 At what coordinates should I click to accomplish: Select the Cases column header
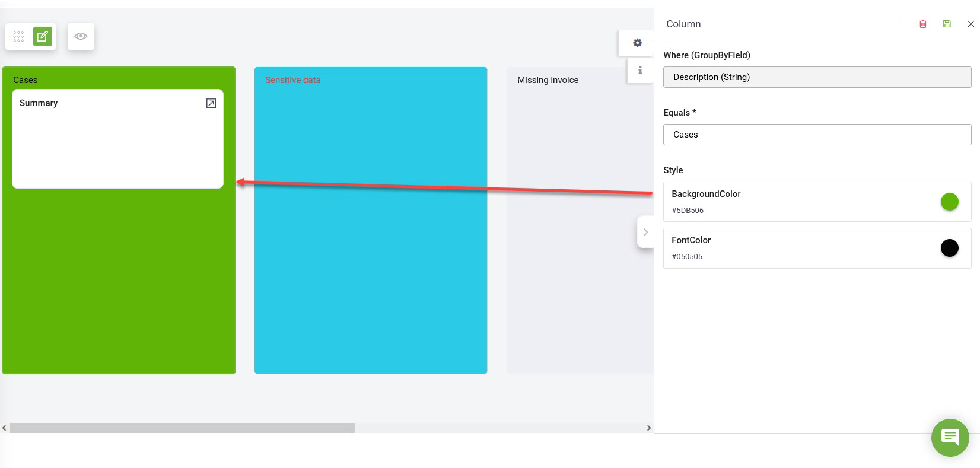point(26,80)
